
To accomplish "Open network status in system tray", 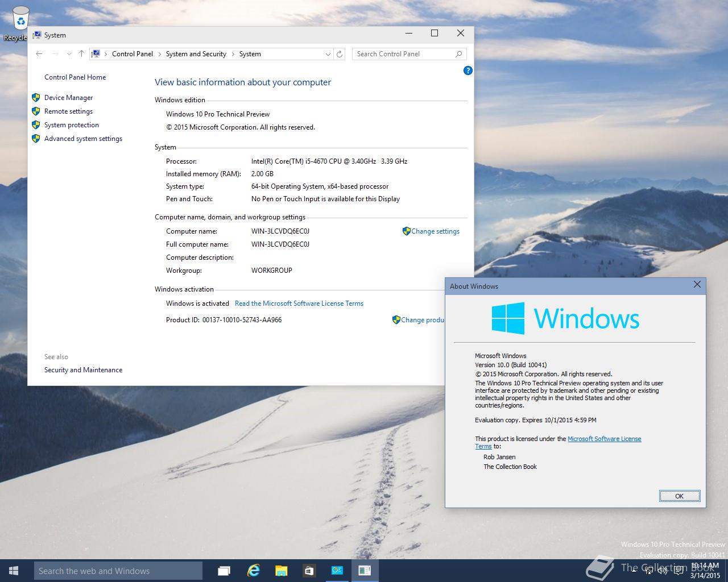I will coord(649,571).
